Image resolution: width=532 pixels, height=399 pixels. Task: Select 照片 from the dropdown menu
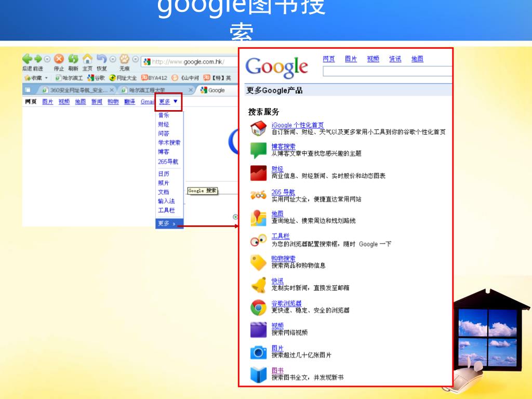(x=164, y=183)
